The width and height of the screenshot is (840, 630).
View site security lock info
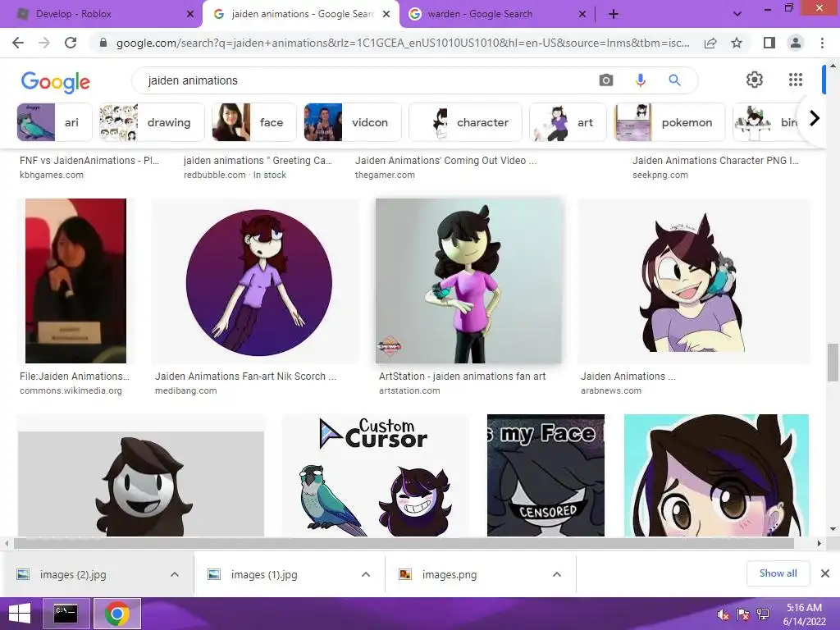pyautogui.click(x=103, y=43)
